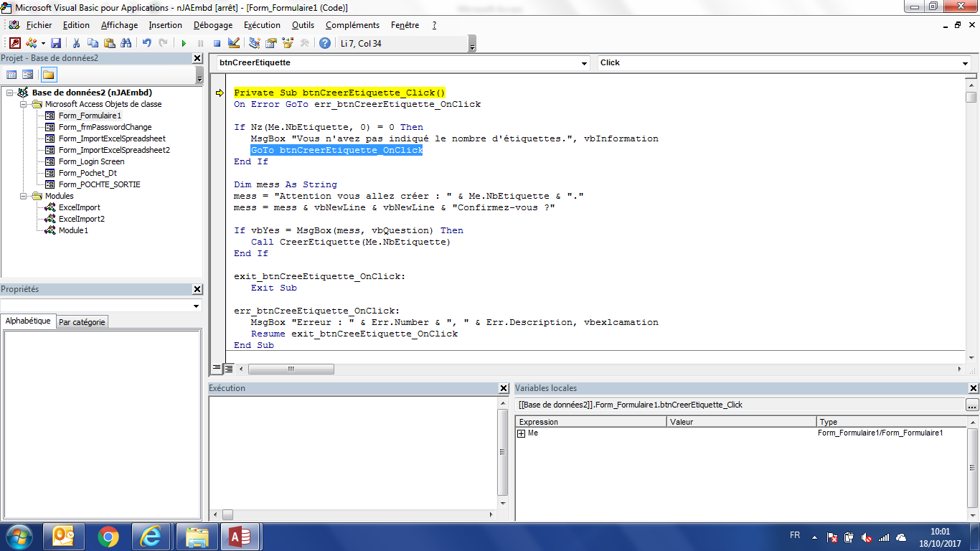Click the Redo arrow icon
Screen dimensions: 980x551
coord(163,43)
